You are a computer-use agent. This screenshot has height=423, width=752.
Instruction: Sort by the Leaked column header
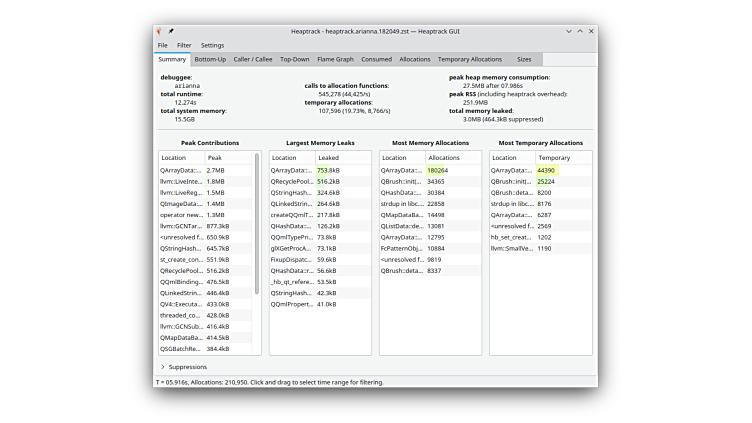pyautogui.click(x=342, y=158)
